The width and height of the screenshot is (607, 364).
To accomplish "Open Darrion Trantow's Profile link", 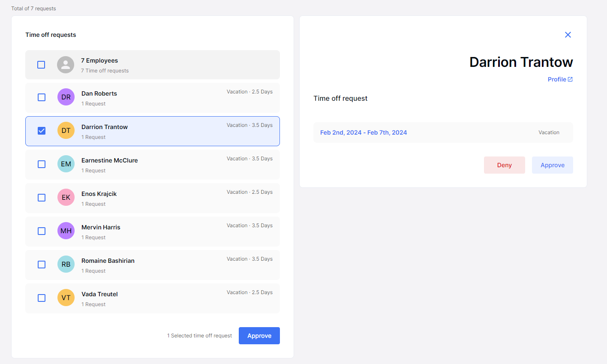I will coord(557,79).
